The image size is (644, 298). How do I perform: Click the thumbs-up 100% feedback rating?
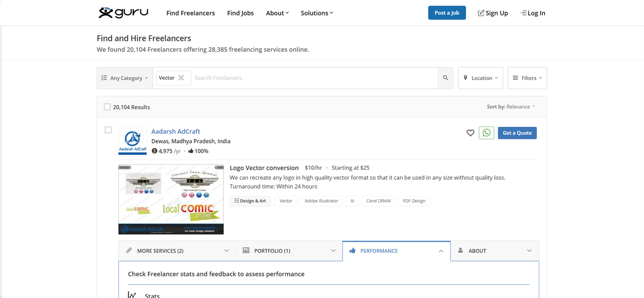tap(198, 151)
